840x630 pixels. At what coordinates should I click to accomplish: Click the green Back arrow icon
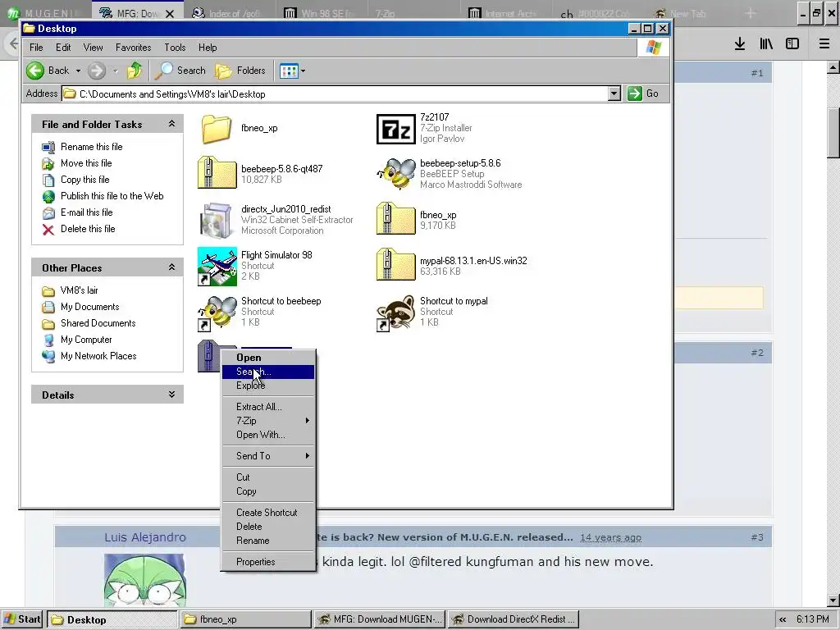(x=35, y=71)
